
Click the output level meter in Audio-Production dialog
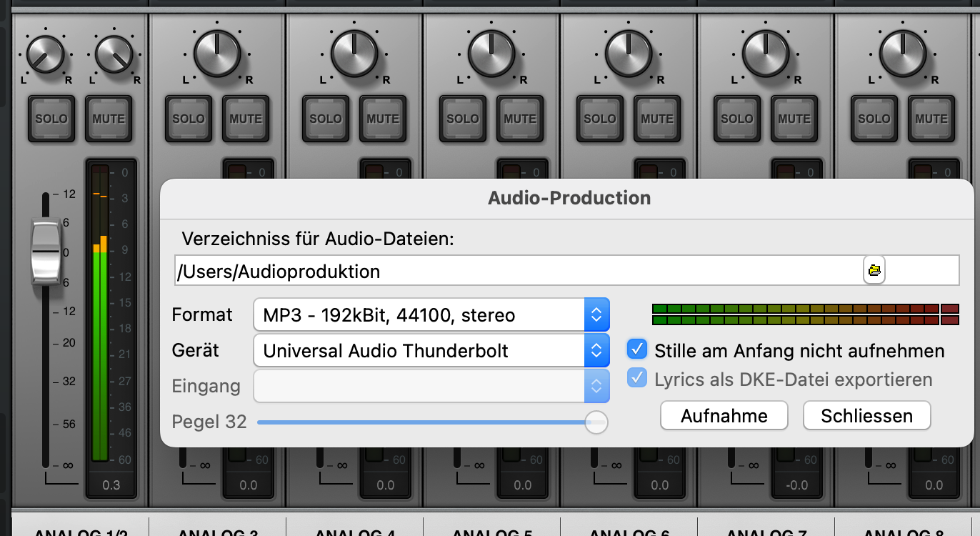pyautogui.click(x=805, y=314)
